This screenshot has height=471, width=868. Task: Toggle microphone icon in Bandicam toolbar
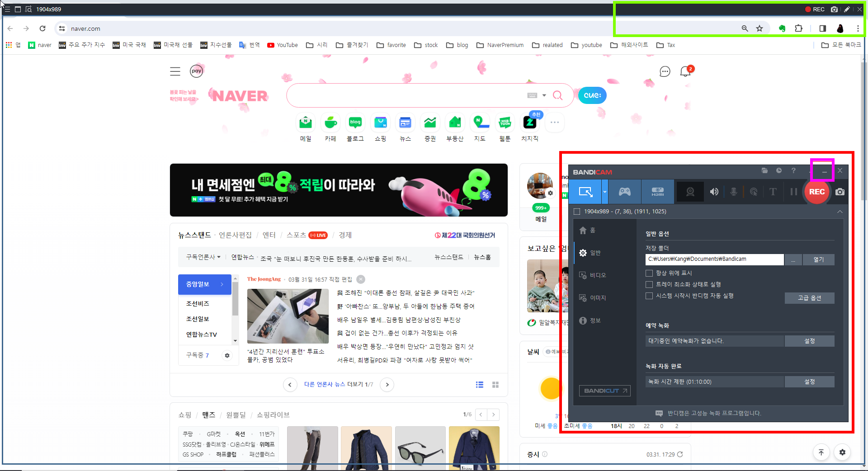coord(734,192)
